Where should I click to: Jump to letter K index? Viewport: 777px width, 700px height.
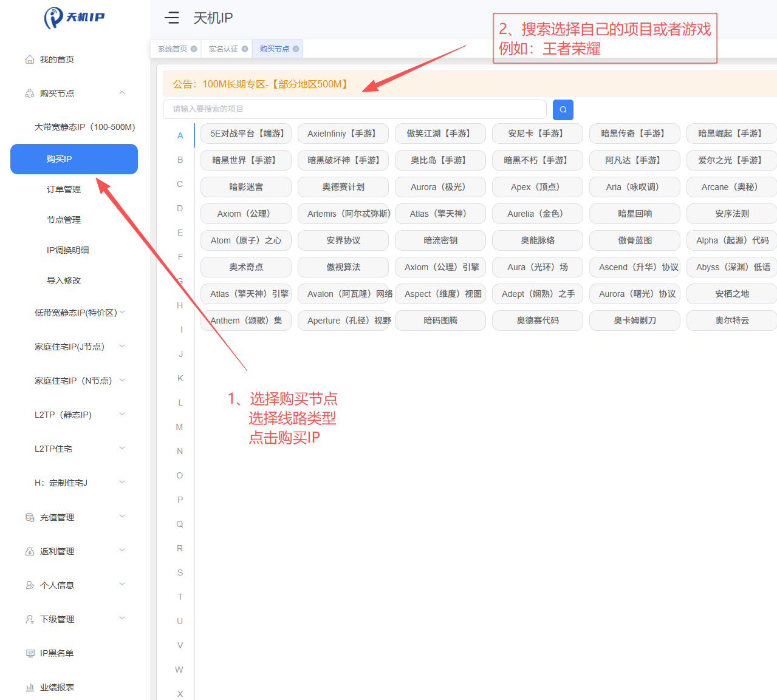180,378
